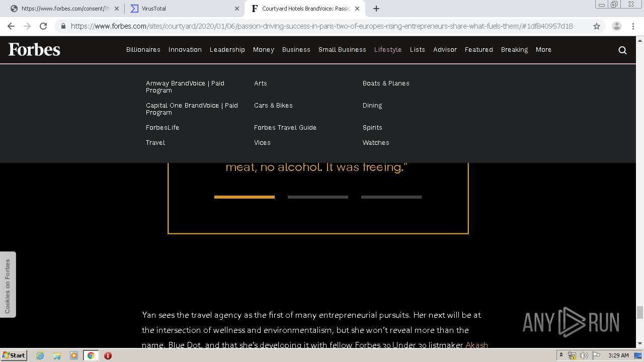Image resolution: width=644 pixels, height=362 pixels.
Task: Switch to the VirusTotal tab
Action: point(184,9)
